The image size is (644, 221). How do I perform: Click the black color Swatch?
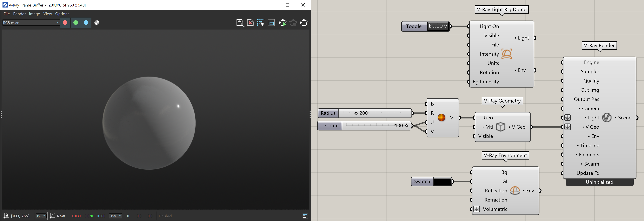442,181
